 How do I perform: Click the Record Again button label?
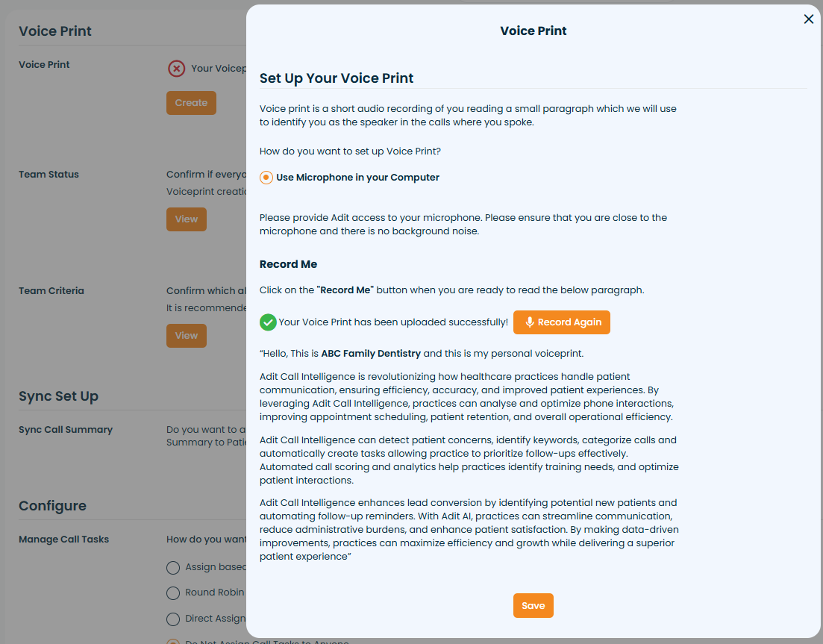[569, 322]
